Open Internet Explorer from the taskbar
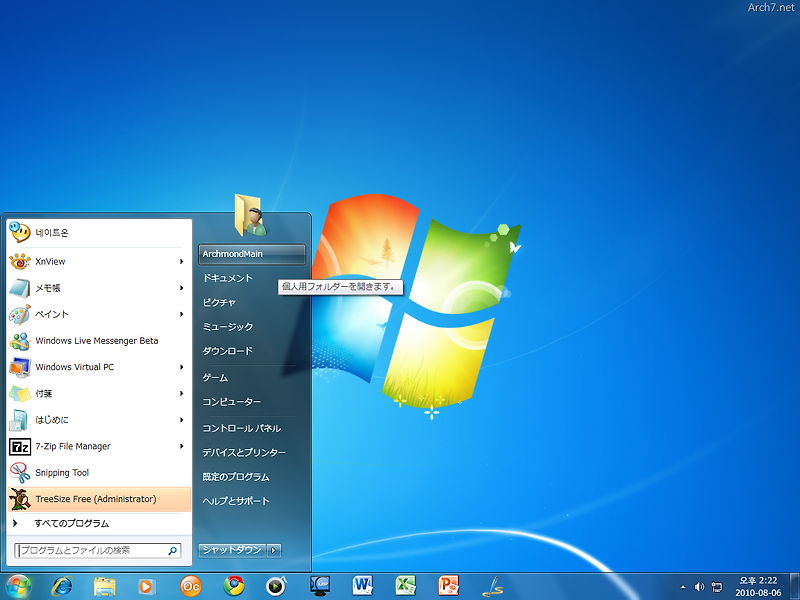The width and height of the screenshot is (800, 600). 62,586
